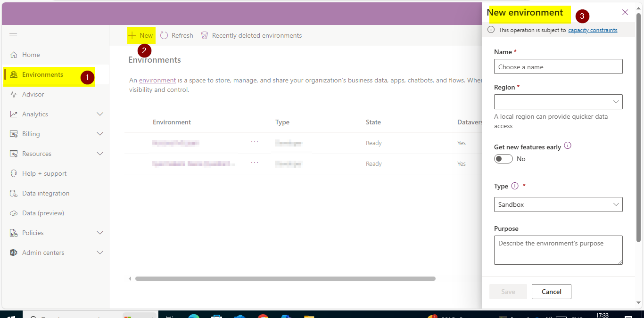Open Data (preview) page
The image size is (644, 318).
pos(43,213)
